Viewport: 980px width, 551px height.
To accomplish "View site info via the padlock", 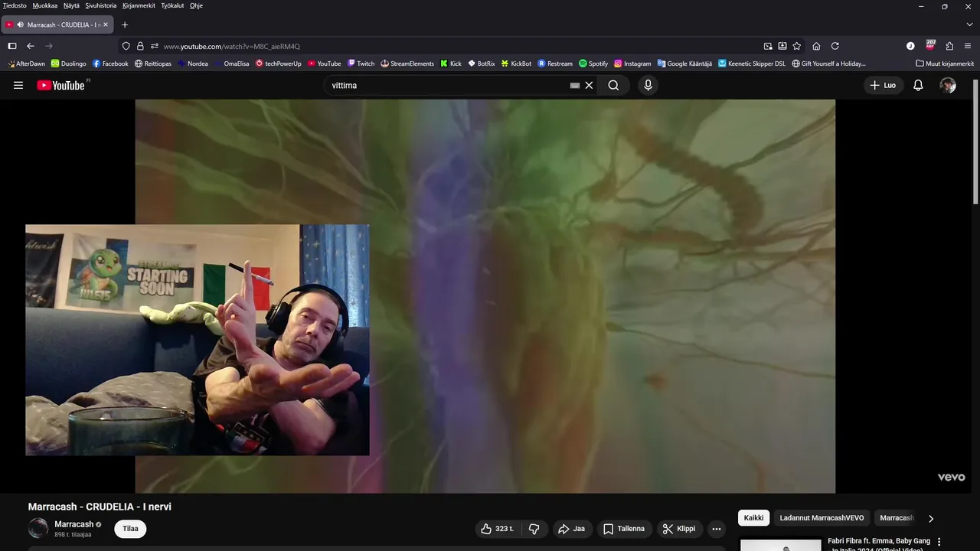I will coord(140,46).
